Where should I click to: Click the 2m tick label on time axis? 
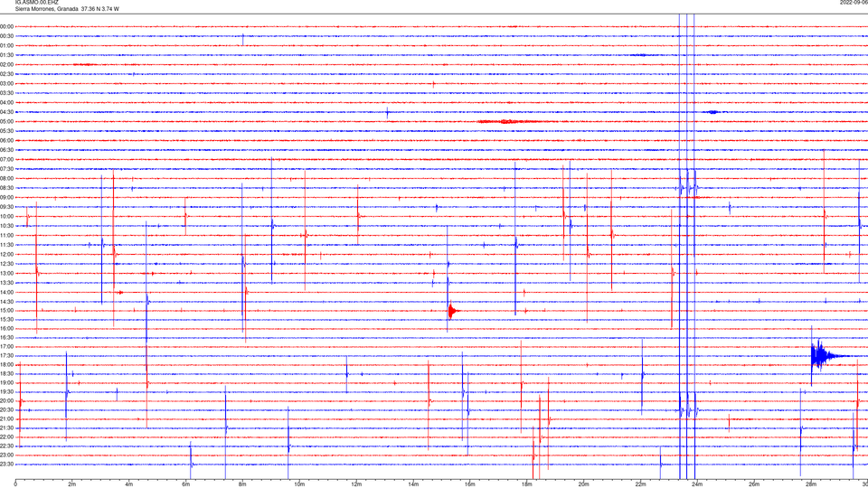72,484
